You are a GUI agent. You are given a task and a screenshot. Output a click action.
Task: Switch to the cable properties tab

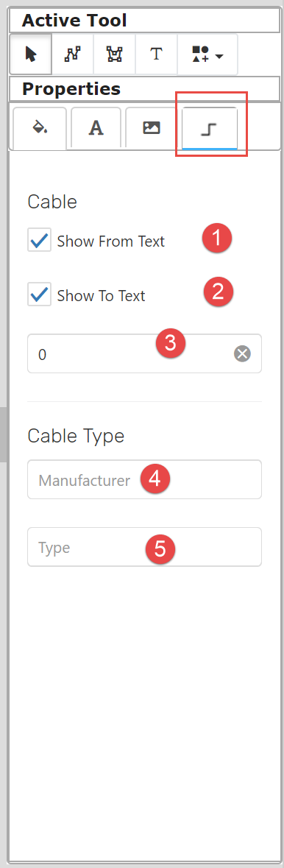click(210, 128)
